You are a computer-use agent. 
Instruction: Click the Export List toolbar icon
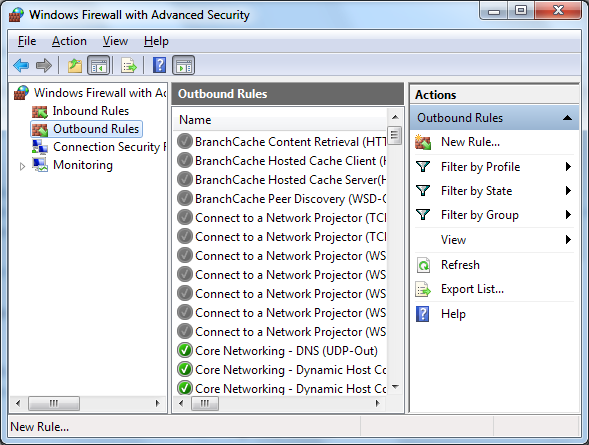coord(129,65)
